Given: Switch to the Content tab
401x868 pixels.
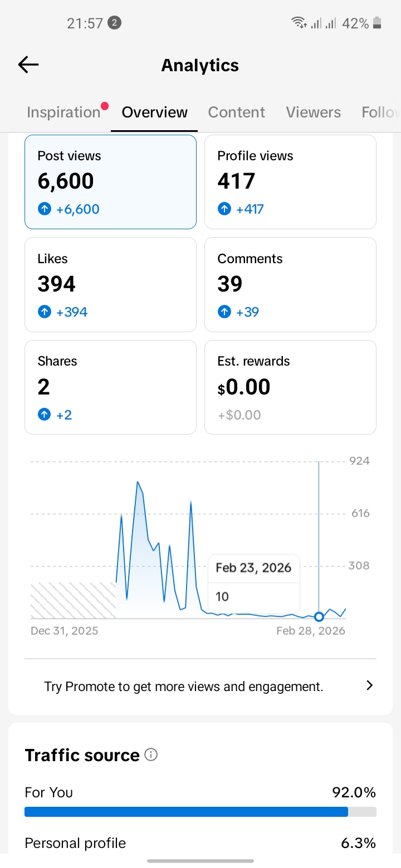Looking at the screenshot, I should (x=237, y=112).
